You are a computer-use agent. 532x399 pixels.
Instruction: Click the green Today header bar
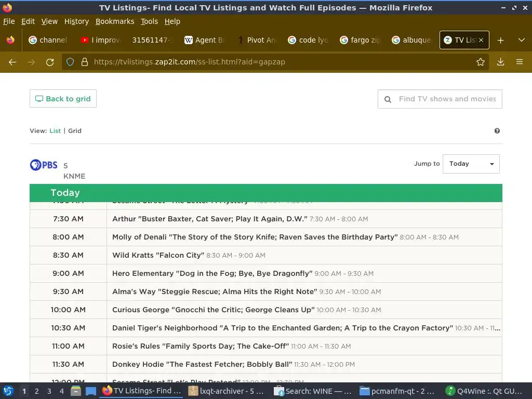click(266, 193)
